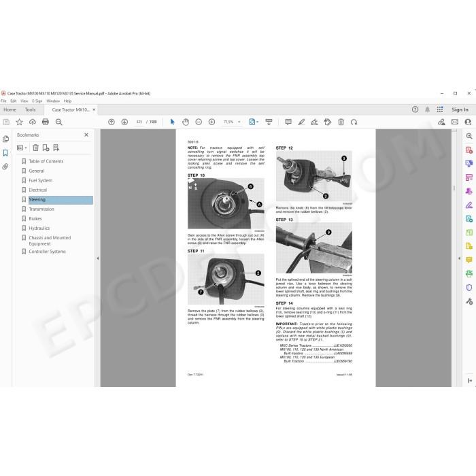
Task: Delete page with the trash icon
Action: pyautogui.click(x=341, y=122)
